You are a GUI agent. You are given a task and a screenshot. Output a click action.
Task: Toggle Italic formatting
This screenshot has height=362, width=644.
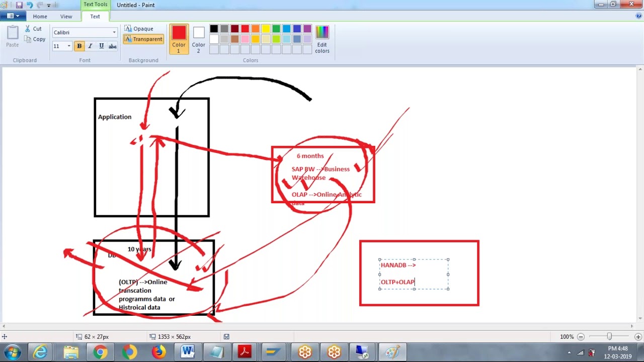click(x=90, y=46)
